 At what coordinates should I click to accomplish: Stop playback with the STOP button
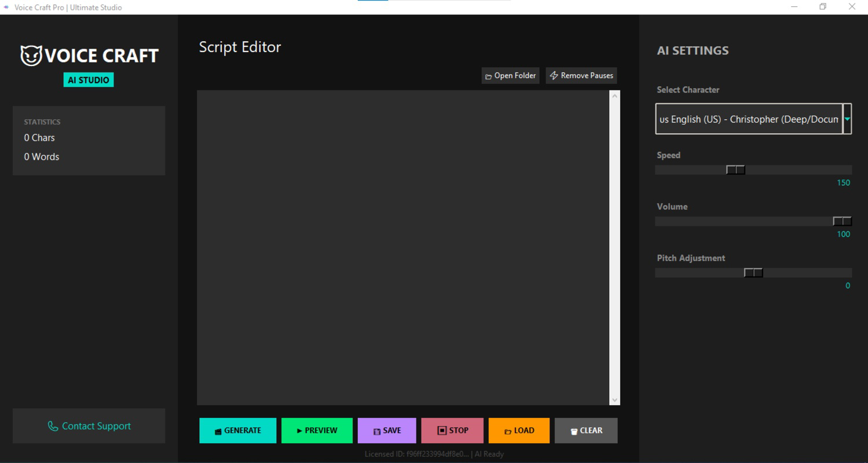pos(452,431)
